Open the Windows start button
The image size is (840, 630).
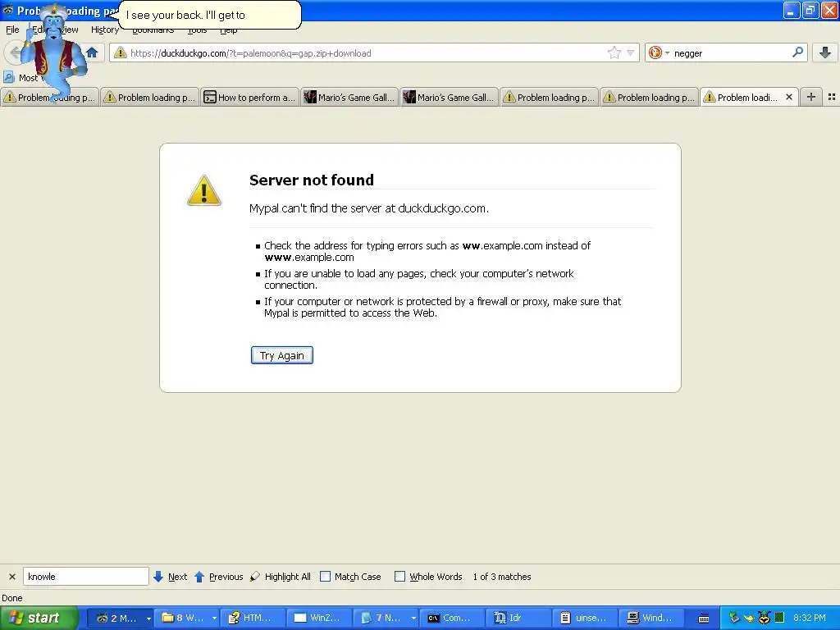point(39,618)
